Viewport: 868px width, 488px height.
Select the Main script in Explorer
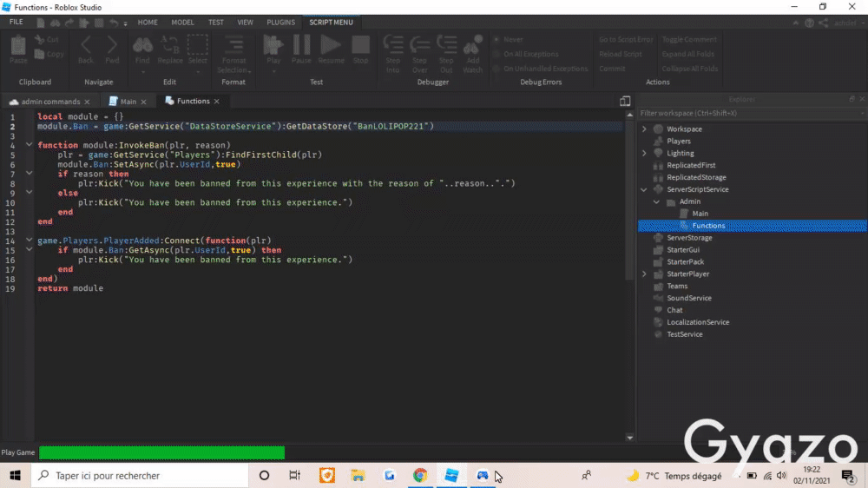[x=699, y=214]
